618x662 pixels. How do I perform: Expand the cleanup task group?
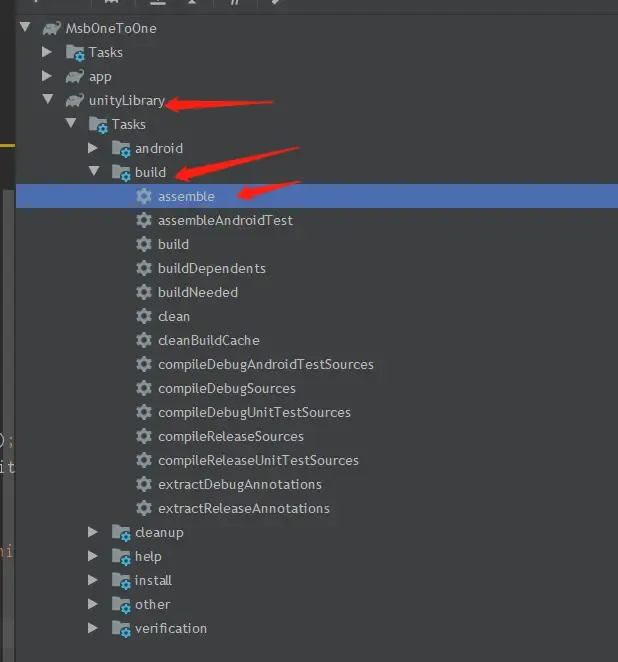tap(94, 532)
